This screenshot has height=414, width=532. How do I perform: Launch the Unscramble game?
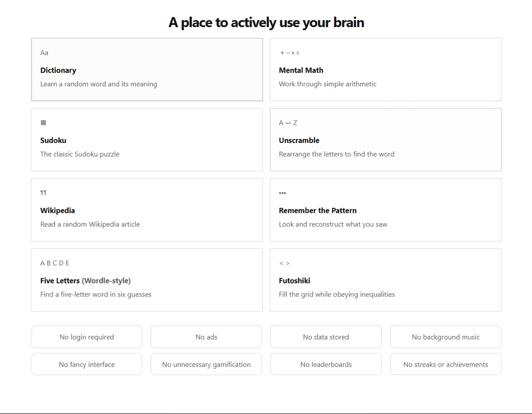pos(386,140)
